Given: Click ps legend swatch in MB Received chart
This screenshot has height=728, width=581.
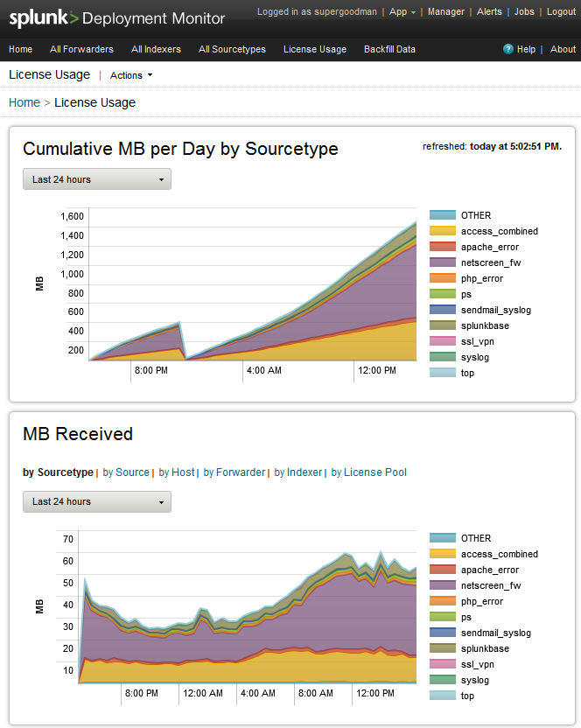Looking at the screenshot, I should (x=443, y=617).
